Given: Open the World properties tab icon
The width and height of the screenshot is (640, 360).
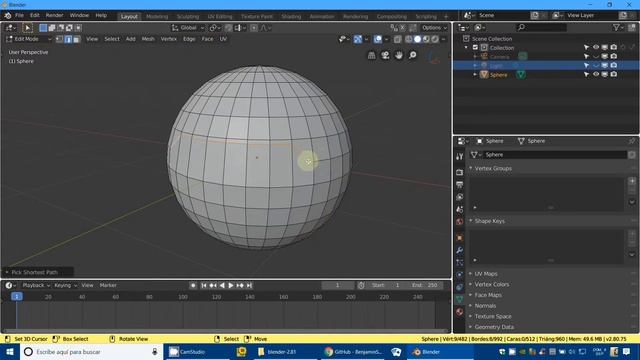Looking at the screenshot, I should [460, 222].
